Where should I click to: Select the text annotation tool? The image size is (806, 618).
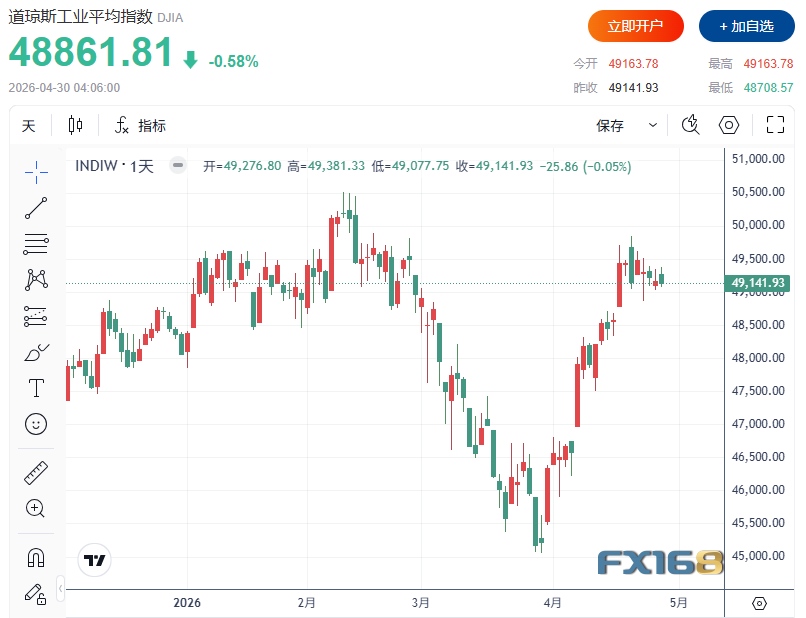click(36, 388)
